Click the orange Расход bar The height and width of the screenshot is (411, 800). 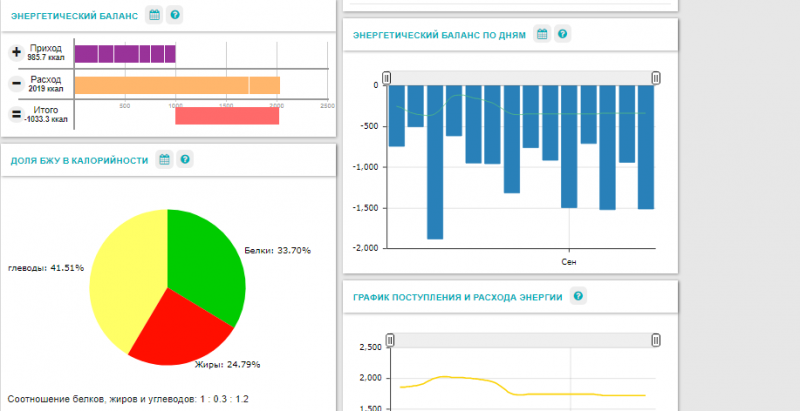click(x=177, y=85)
